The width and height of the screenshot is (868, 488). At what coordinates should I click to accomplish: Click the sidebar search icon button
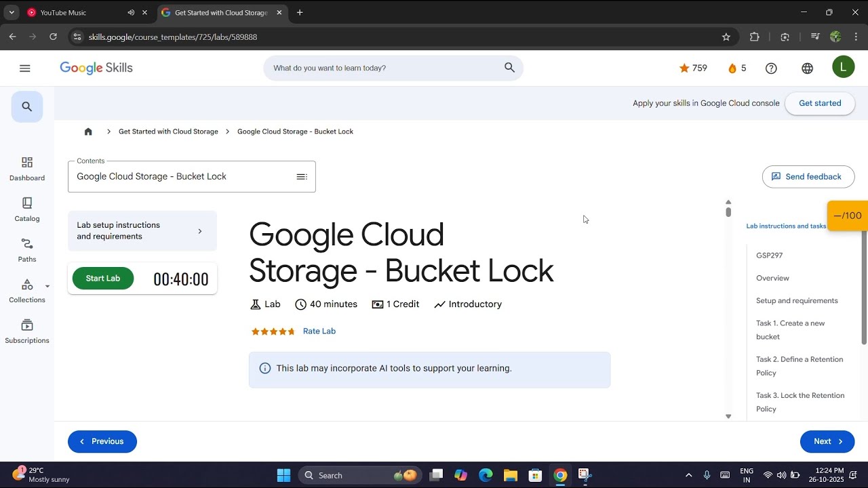click(27, 106)
